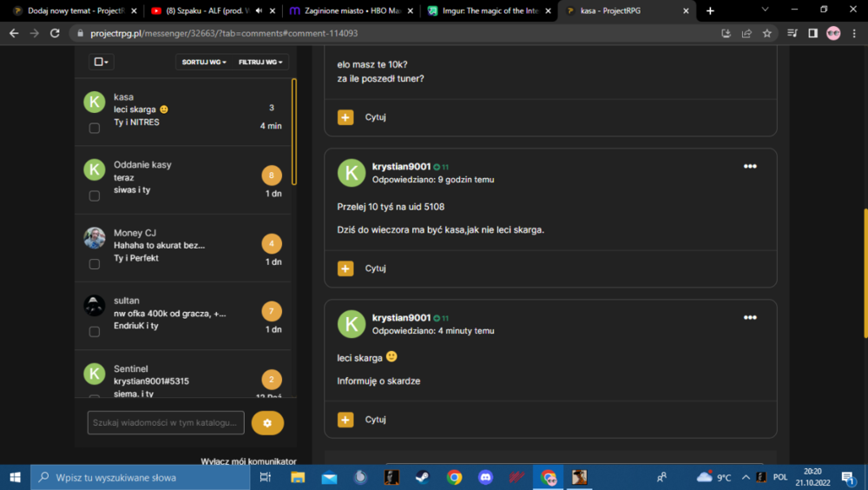
Task: Click the browser address bar URL
Action: pos(224,33)
